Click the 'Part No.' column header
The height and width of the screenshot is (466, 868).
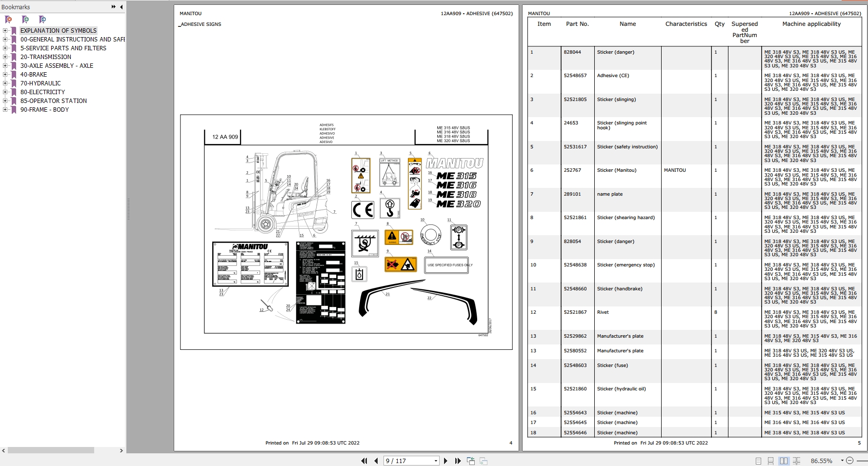[x=577, y=24]
